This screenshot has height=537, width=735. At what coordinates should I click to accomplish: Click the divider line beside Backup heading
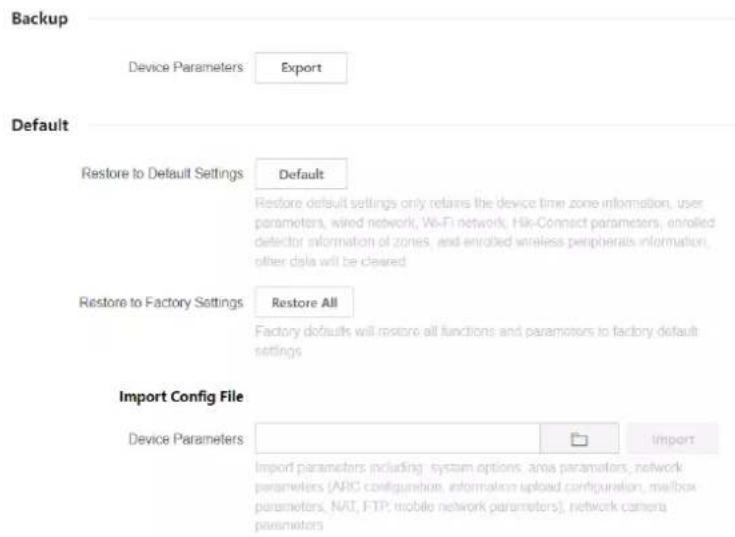coord(412,19)
